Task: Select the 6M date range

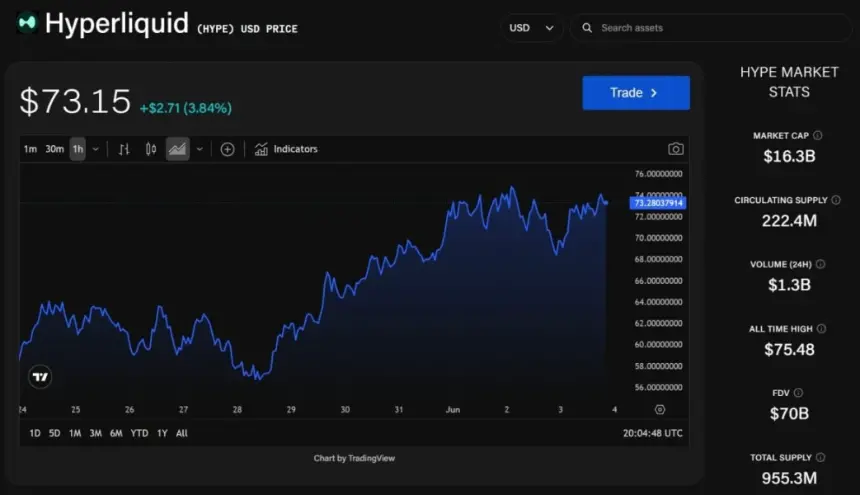Action: [x=116, y=433]
